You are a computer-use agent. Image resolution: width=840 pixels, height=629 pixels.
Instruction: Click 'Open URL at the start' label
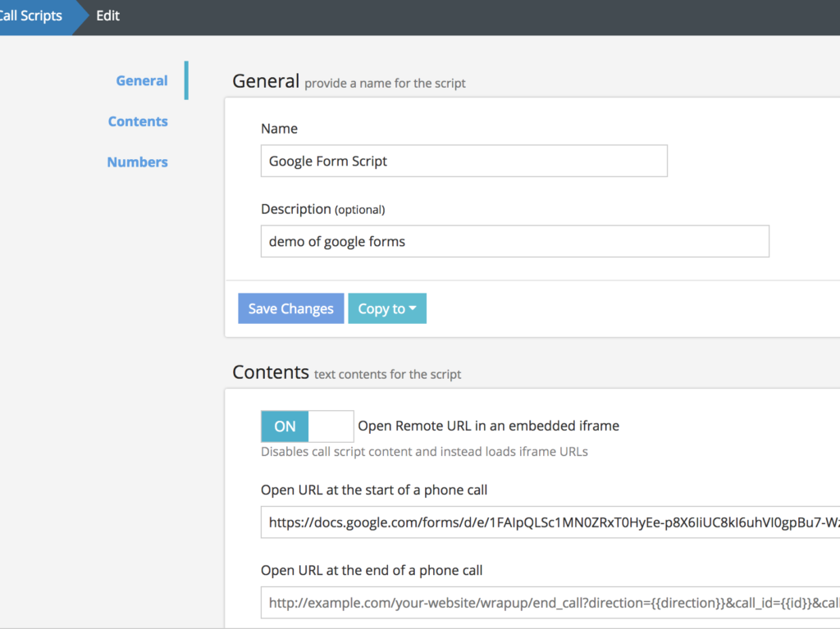pos(374,490)
